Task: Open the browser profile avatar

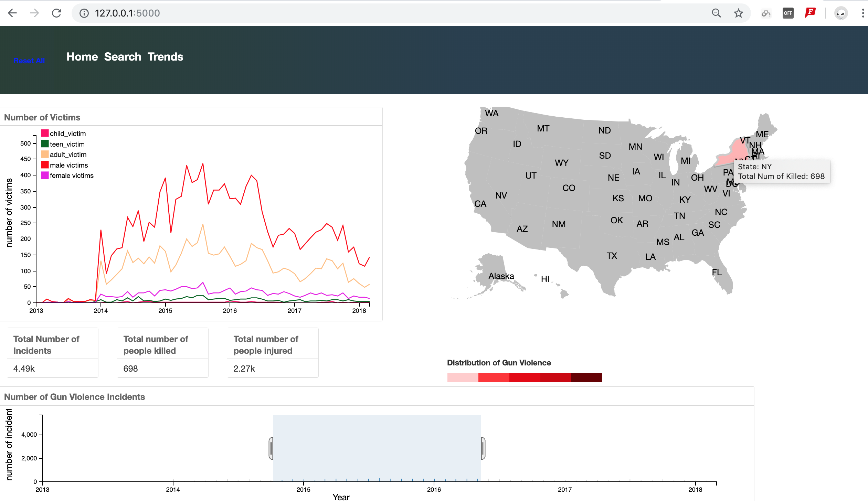Action: tap(841, 13)
